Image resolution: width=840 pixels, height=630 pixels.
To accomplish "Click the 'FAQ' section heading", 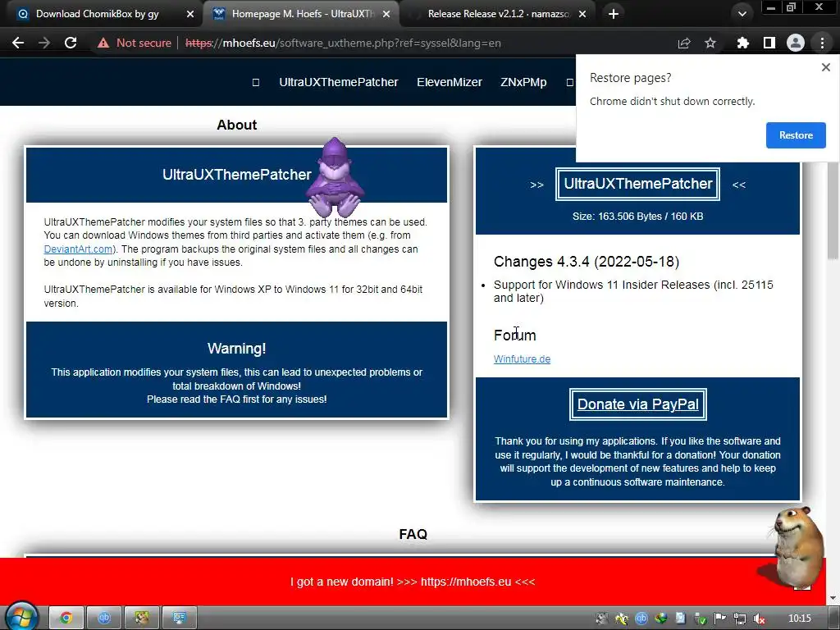I will point(413,534).
